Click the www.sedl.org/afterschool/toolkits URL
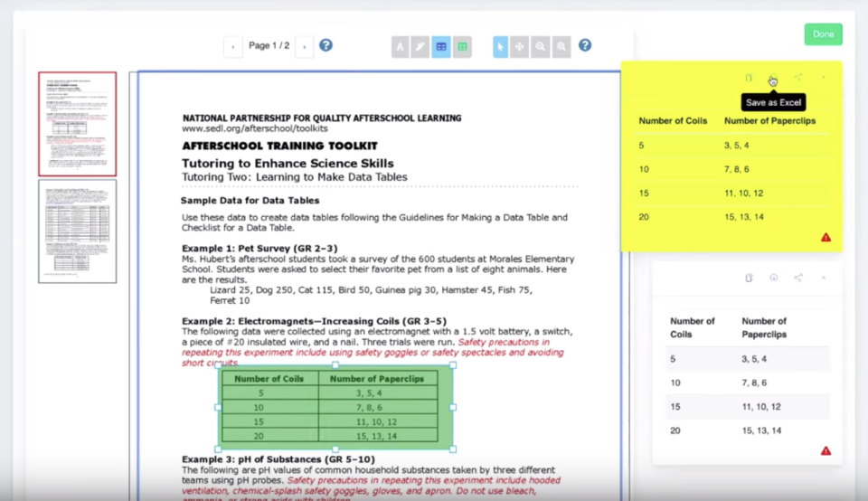 [x=255, y=128]
